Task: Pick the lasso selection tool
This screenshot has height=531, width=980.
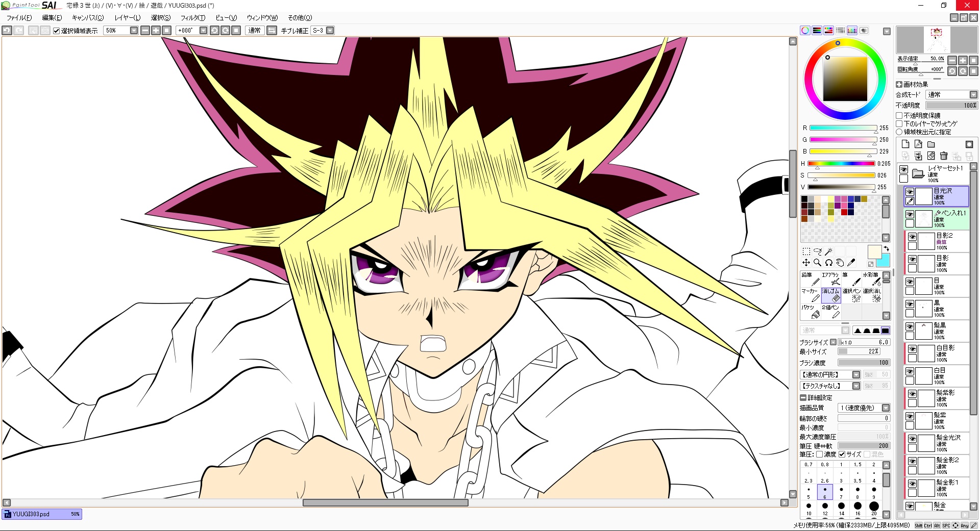Action: click(817, 251)
